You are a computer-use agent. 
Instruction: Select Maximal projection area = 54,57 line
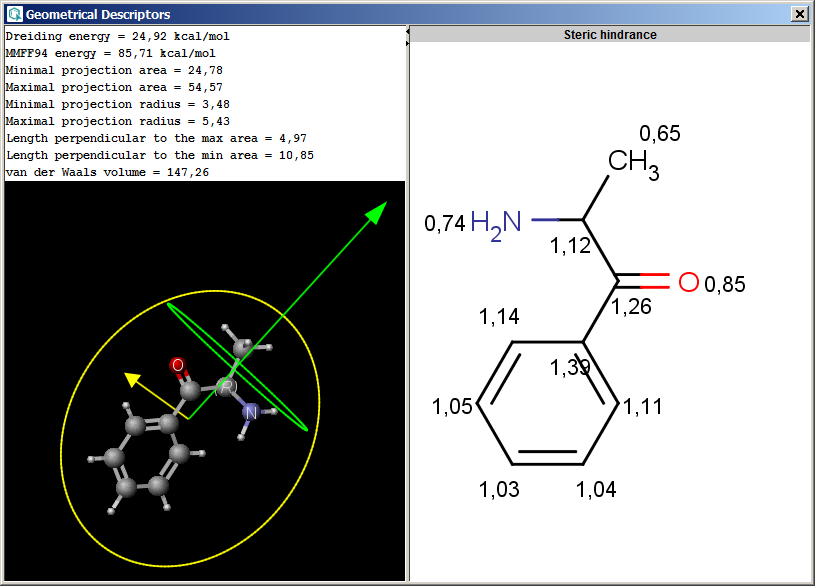114,87
